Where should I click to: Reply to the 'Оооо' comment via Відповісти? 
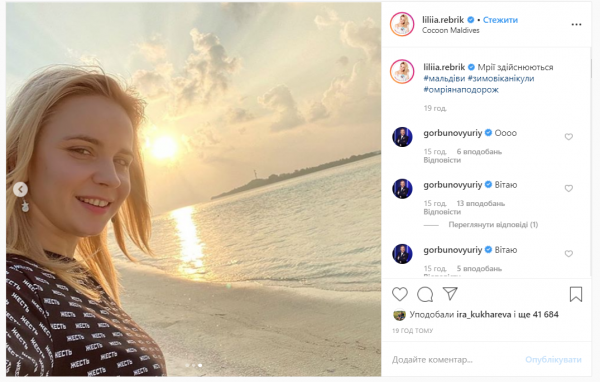pyautogui.click(x=442, y=160)
